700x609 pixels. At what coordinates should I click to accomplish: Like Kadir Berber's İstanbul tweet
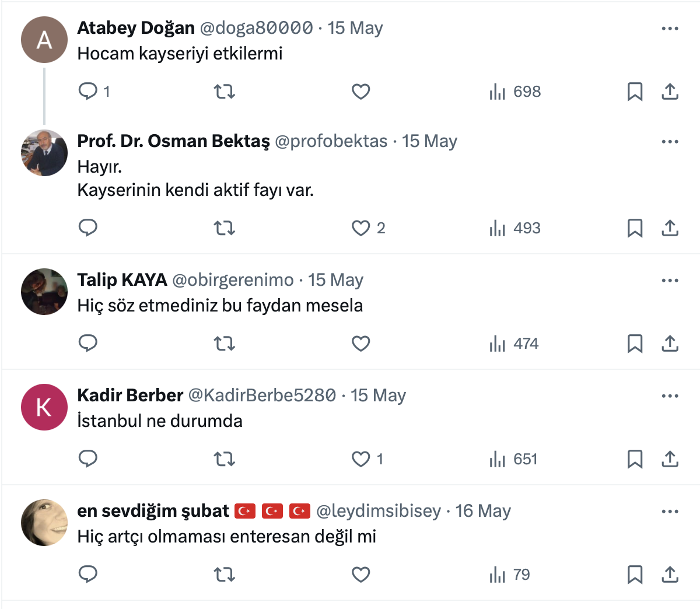pyautogui.click(x=361, y=459)
